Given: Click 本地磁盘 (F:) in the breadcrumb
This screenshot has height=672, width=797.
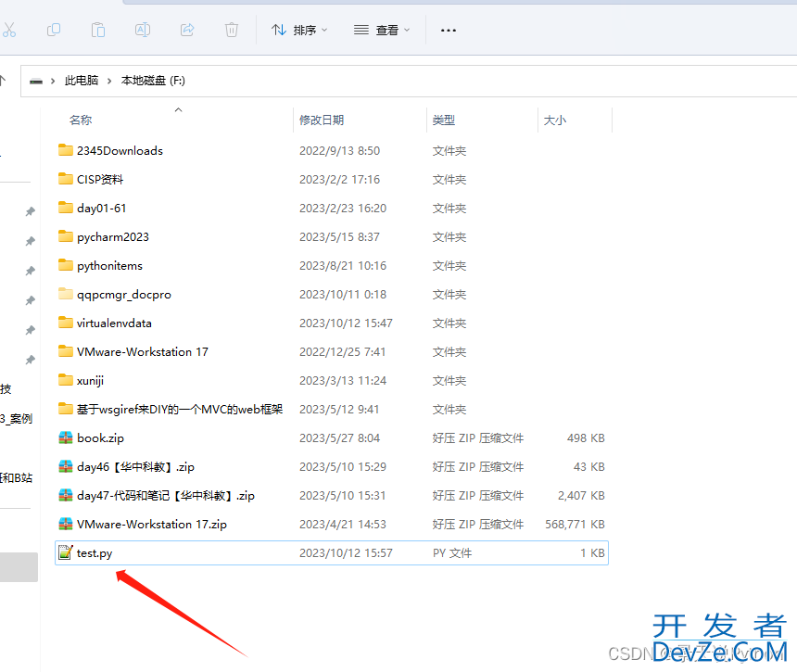Looking at the screenshot, I should point(153,81).
